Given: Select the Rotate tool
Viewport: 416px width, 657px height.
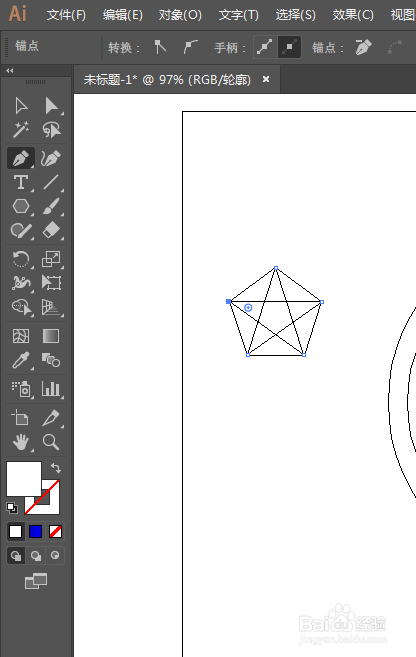Looking at the screenshot, I should [x=21, y=259].
